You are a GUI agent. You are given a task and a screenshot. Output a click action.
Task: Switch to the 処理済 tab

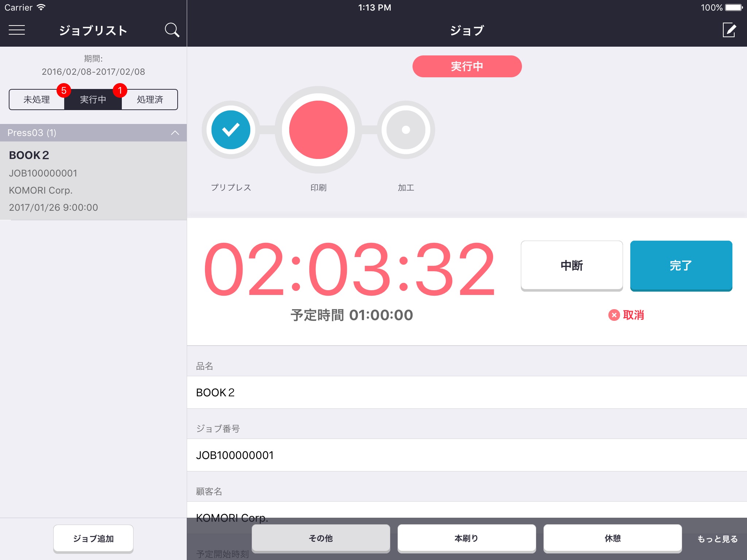click(x=150, y=99)
